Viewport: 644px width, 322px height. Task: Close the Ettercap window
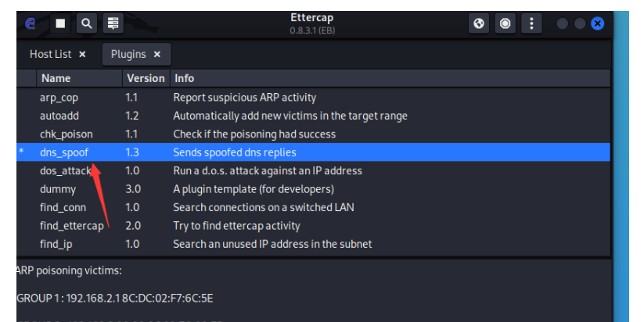(597, 23)
